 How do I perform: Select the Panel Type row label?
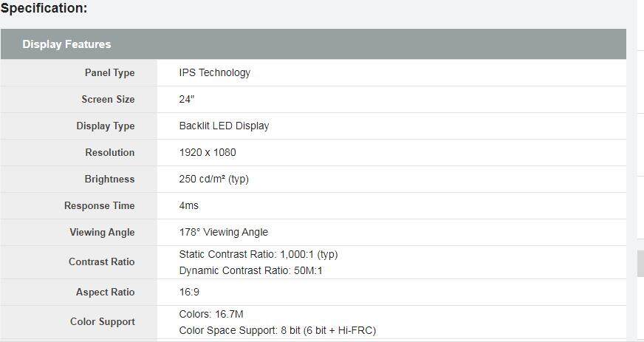tap(109, 72)
